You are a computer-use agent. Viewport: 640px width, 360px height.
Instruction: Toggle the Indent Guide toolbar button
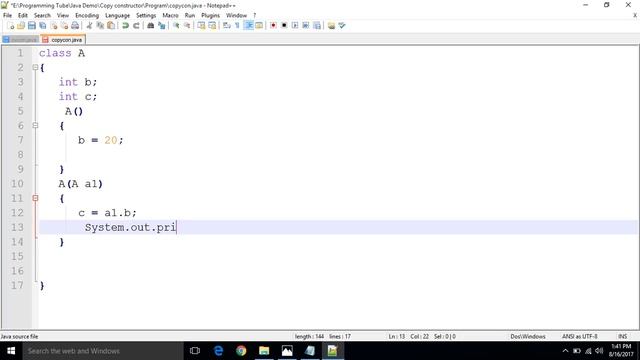tap(248, 26)
